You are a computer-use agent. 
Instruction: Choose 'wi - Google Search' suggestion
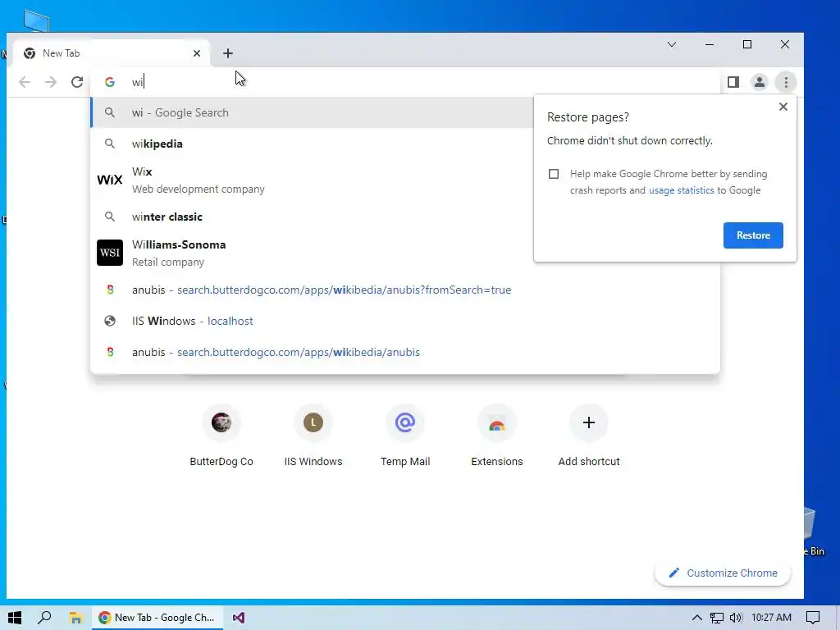pyautogui.click(x=312, y=112)
